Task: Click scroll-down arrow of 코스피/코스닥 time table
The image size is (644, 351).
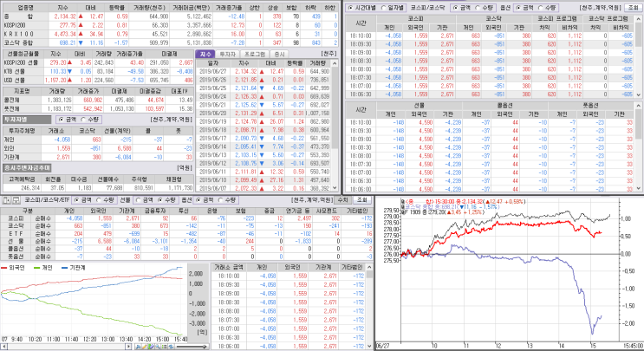Action: point(639,94)
